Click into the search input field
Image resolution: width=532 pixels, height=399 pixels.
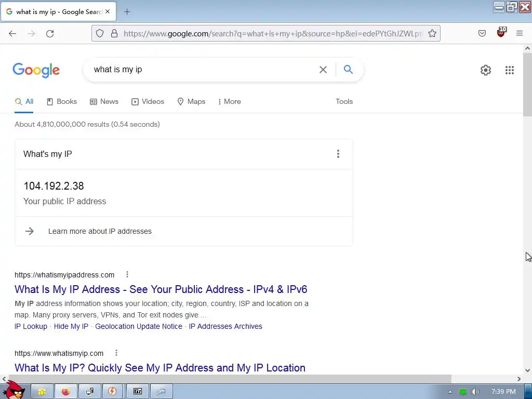(204, 70)
